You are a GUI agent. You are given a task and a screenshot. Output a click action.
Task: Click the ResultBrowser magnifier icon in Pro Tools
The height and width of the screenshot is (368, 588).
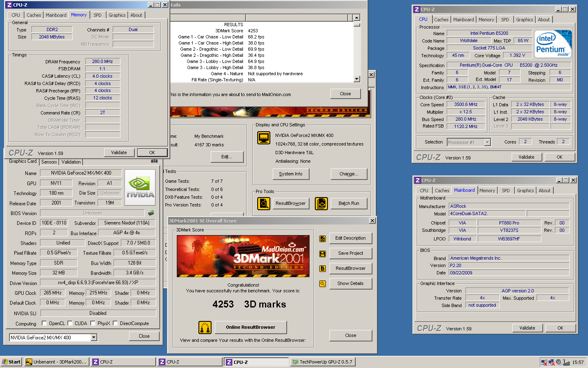point(264,203)
